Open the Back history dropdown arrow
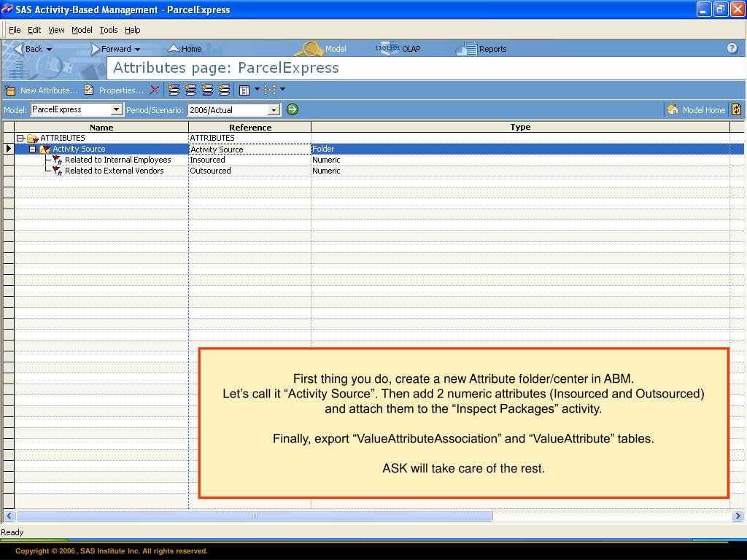This screenshot has height=560, width=747. [49, 49]
